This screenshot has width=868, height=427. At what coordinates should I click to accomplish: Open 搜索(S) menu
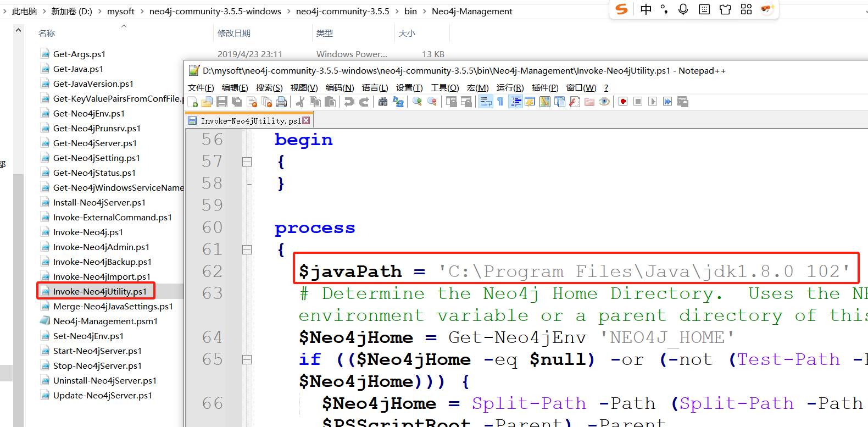tap(269, 88)
